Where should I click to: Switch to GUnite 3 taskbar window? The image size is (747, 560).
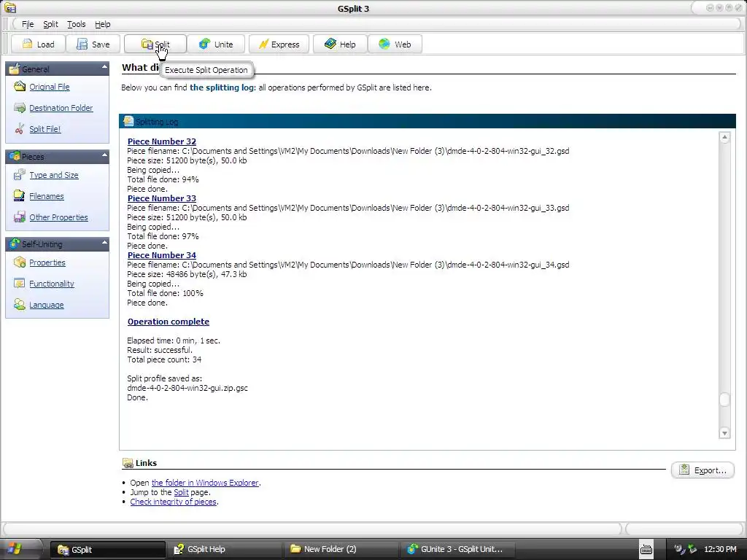point(458,549)
